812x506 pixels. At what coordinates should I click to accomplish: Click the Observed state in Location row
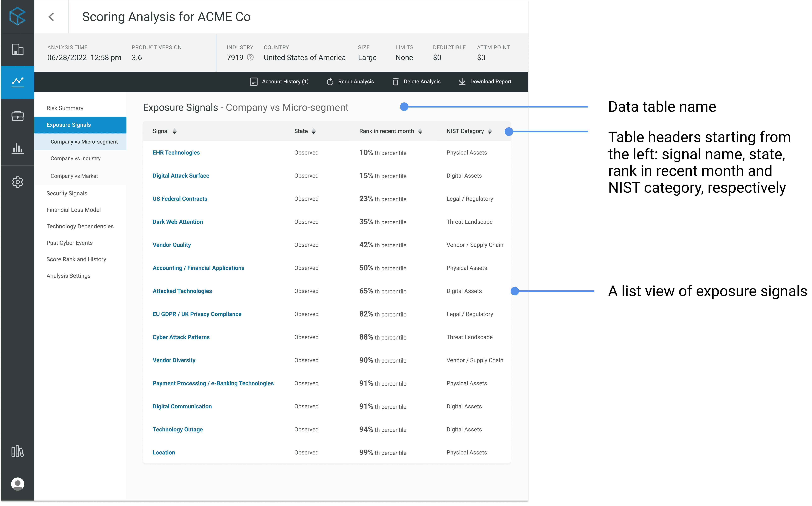[x=306, y=453]
